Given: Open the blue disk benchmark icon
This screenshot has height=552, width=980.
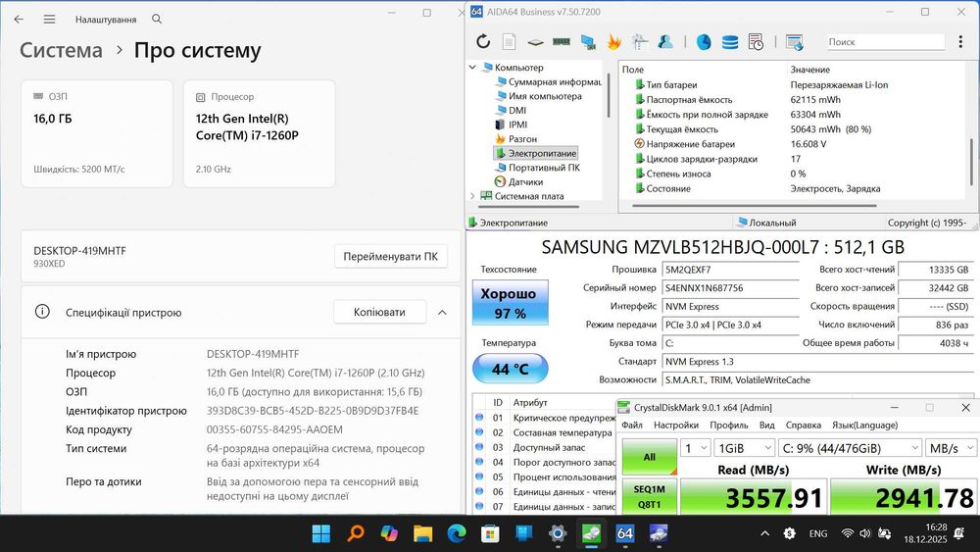Looking at the screenshot, I should [x=704, y=42].
